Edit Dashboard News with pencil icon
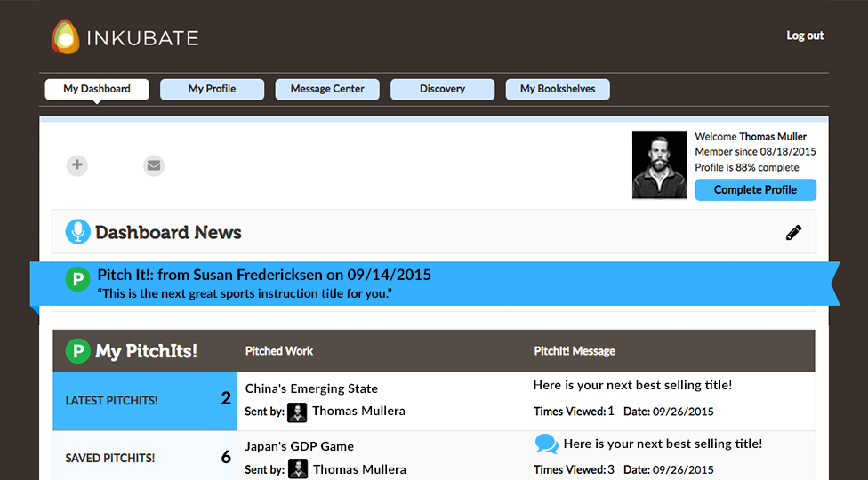Image resolution: width=868 pixels, height=480 pixels. pos(793,233)
